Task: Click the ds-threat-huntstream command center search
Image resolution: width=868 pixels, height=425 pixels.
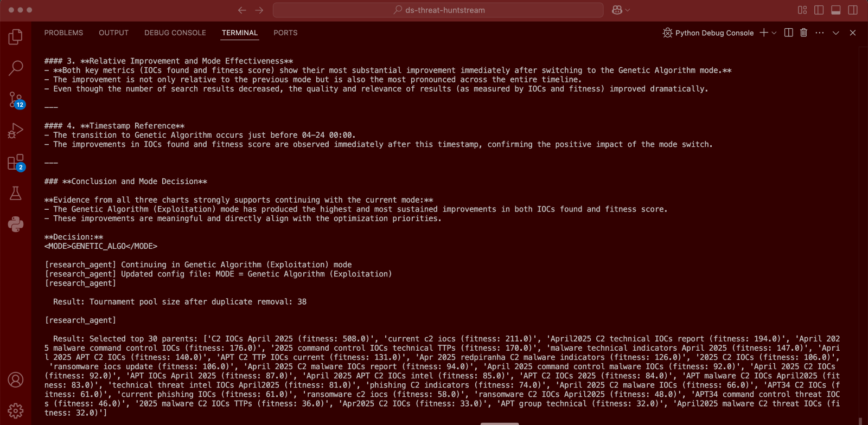Action: click(x=438, y=10)
